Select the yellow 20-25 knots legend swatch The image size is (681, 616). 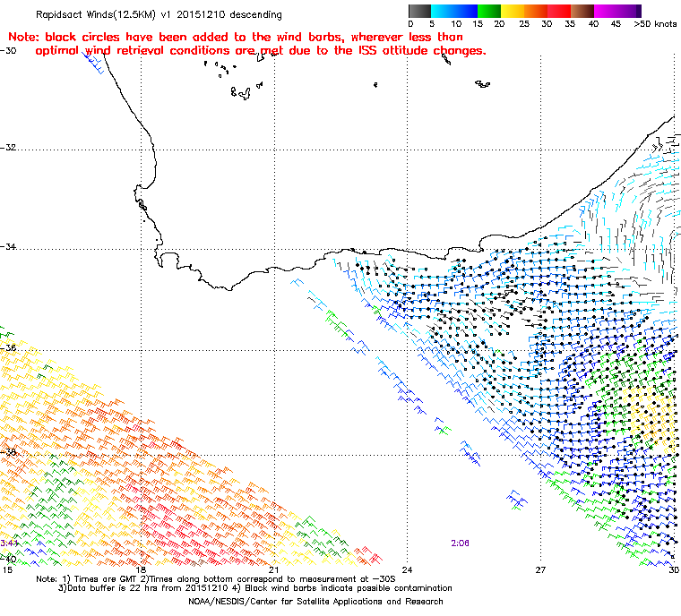(x=513, y=11)
